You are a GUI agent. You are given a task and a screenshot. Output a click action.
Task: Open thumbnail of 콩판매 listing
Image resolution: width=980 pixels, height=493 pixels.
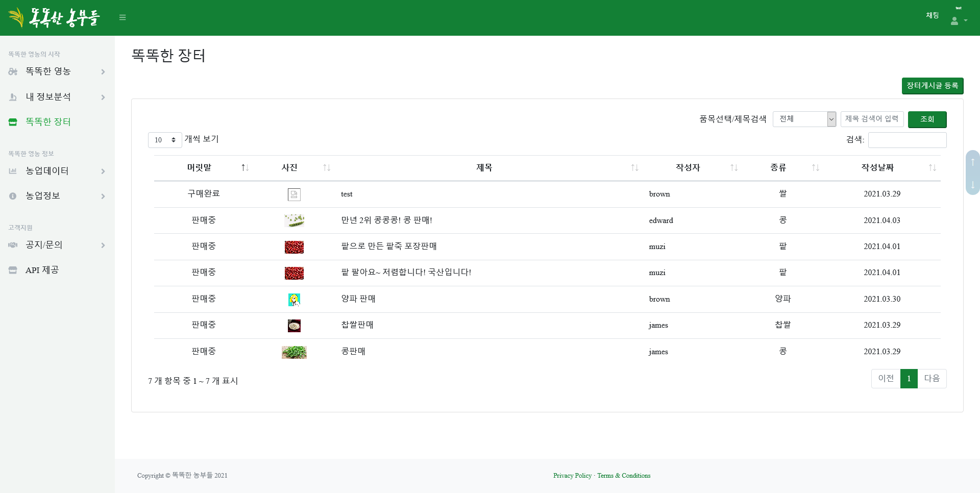click(294, 352)
